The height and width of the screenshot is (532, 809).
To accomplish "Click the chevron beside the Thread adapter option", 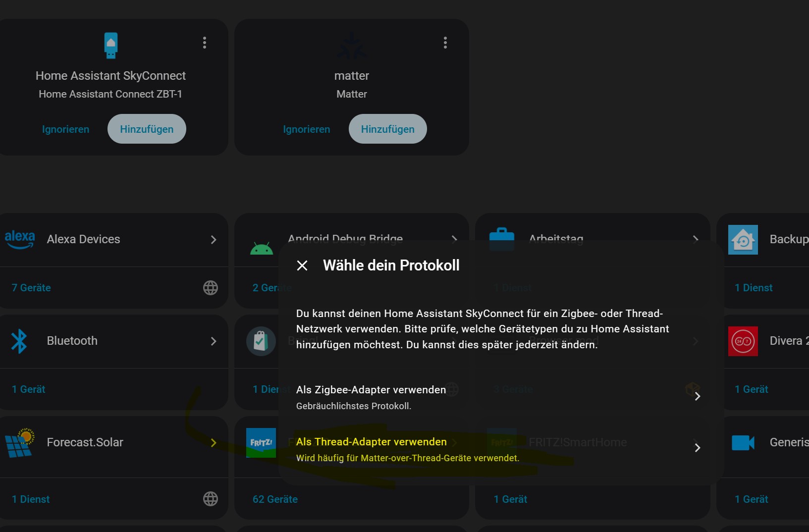I will [x=697, y=448].
